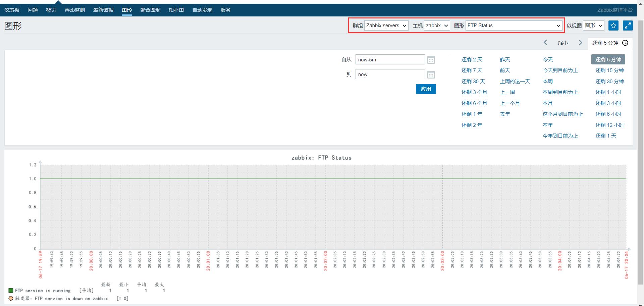Open the 以视图 view type dropdown

pyautogui.click(x=594, y=25)
